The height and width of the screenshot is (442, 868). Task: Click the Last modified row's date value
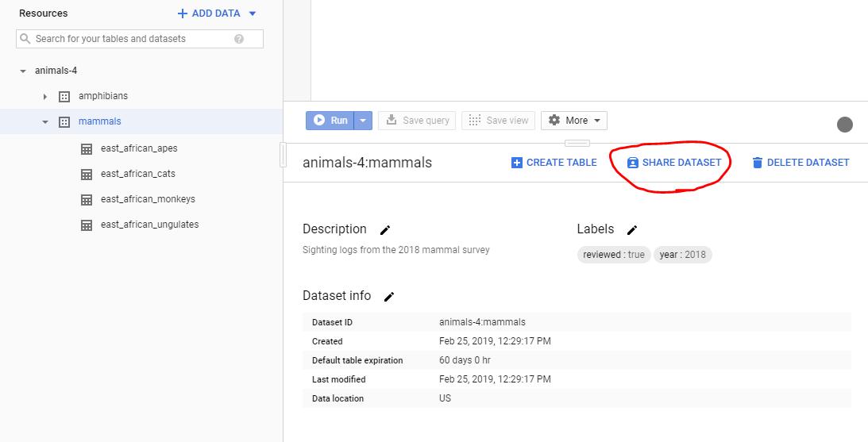point(495,379)
